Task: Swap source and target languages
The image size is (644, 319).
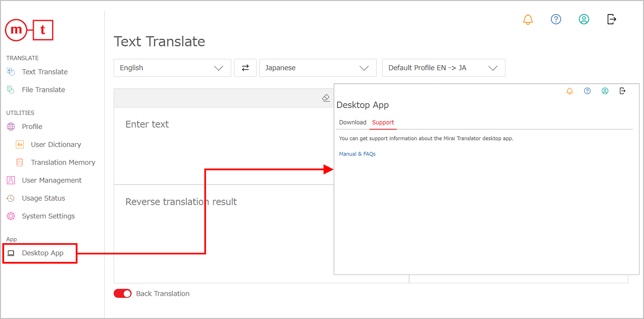Action: point(245,68)
